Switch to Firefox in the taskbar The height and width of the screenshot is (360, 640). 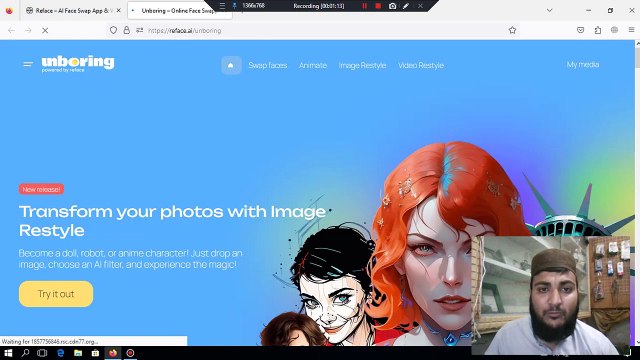pos(113,353)
